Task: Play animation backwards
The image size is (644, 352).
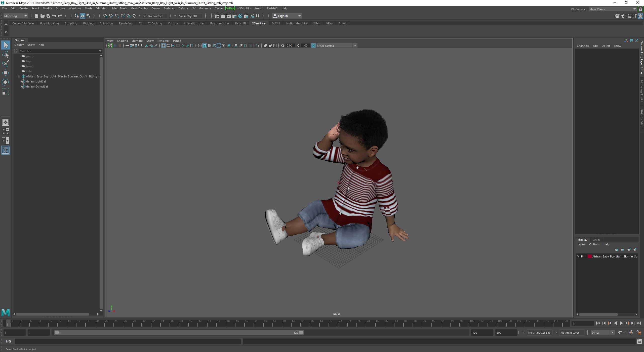Action: tap(615, 323)
